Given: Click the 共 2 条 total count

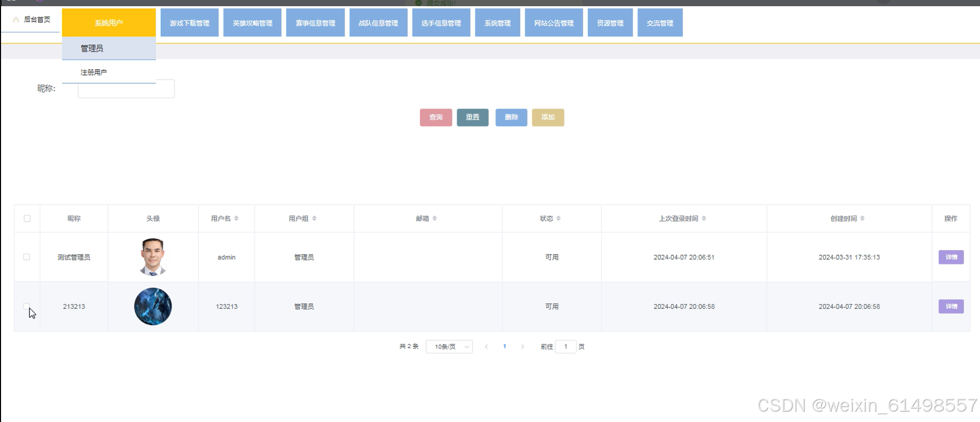Looking at the screenshot, I should pyautogui.click(x=409, y=347).
